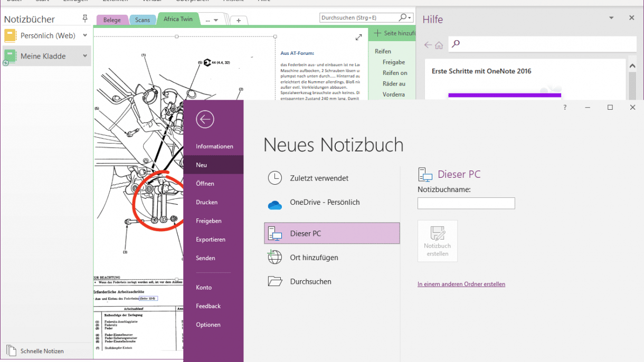Switch to the Scans section tab

[x=143, y=20]
